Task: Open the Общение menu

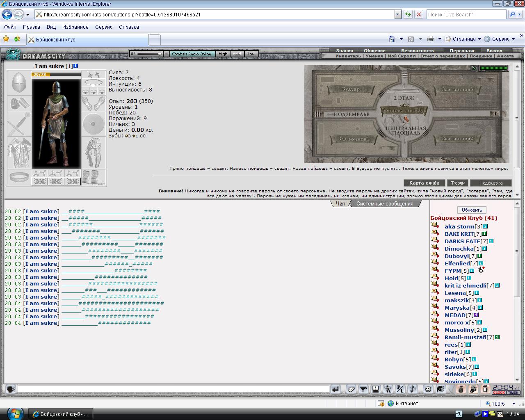Action: click(374, 50)
